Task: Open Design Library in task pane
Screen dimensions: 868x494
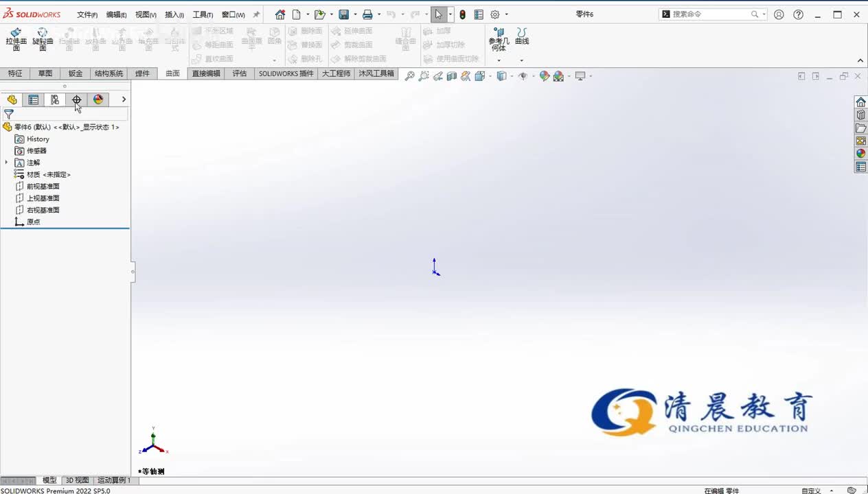Action: coord(860,115)
